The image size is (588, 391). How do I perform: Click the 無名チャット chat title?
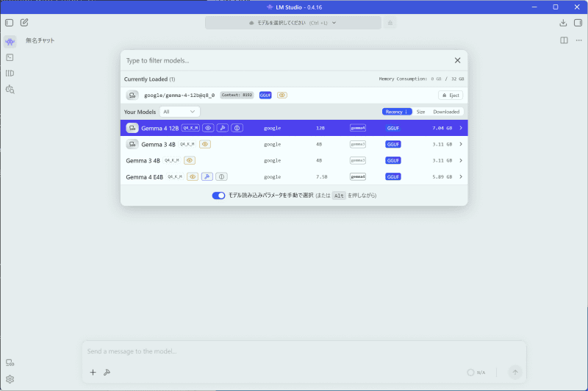[40, 40]
